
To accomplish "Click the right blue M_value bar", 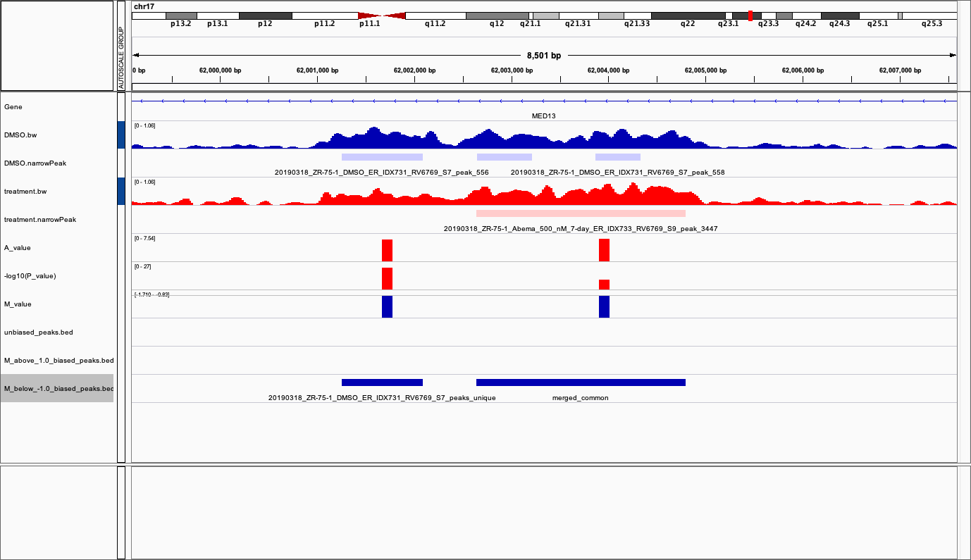I will pyautogui.click(x=604, y=306).
